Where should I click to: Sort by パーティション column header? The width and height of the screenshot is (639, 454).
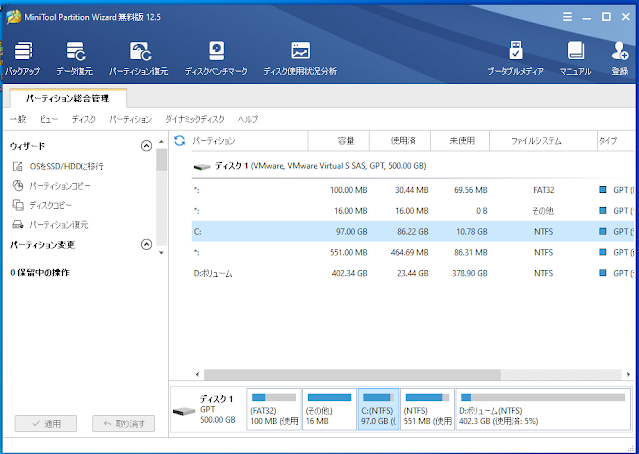pyautogui.click(x=249, y=141)
